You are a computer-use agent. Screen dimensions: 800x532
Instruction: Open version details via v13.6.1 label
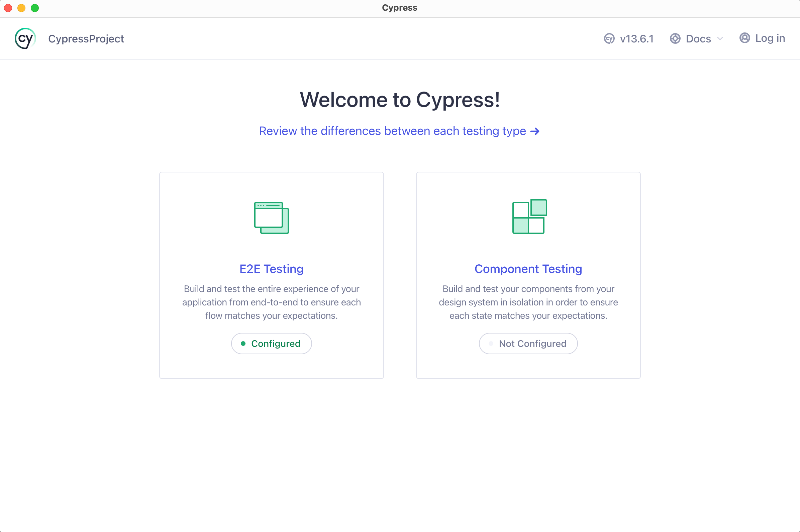click(637, 38)
